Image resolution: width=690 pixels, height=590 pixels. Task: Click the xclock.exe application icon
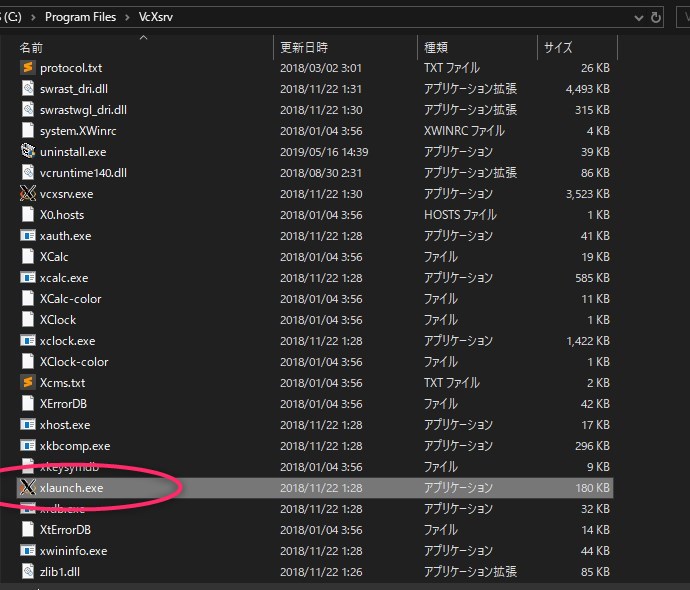[28, 341]
